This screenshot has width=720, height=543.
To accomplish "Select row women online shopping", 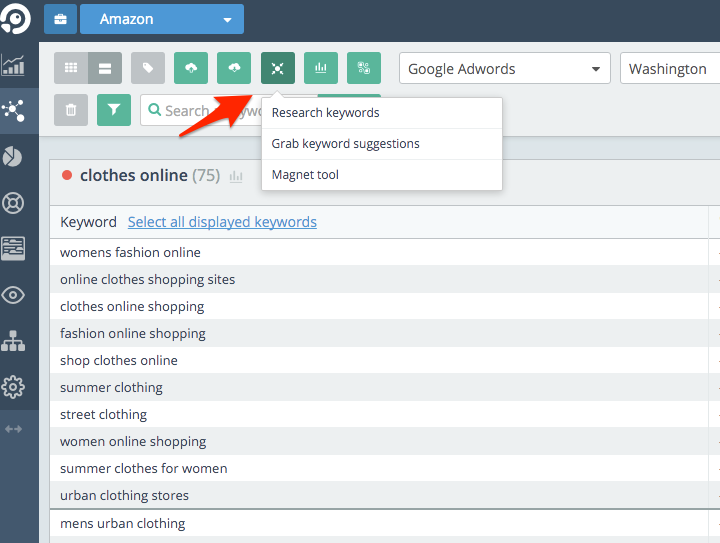I will click(x=379, y=442).
